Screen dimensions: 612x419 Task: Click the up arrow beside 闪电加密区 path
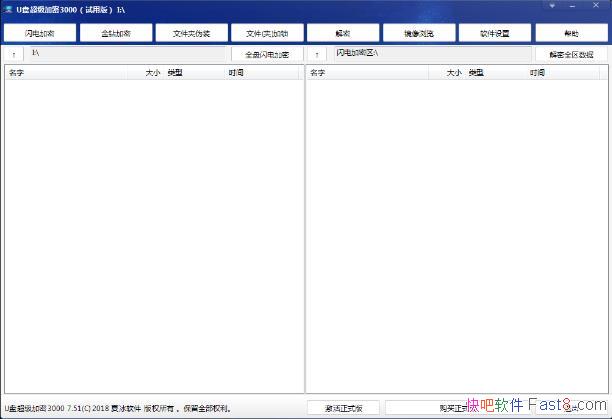click(x=317, y=53)
